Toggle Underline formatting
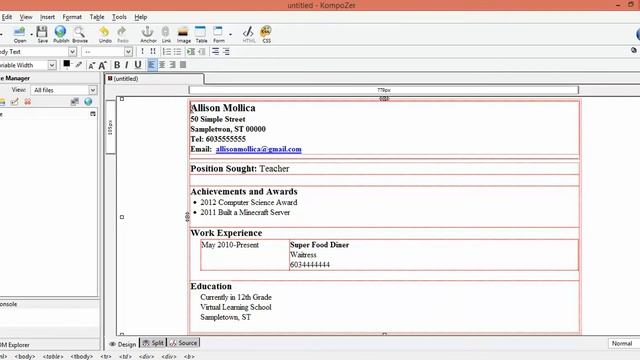The height and width of the screenshot is (360, 640). click(x=138, y=65)
